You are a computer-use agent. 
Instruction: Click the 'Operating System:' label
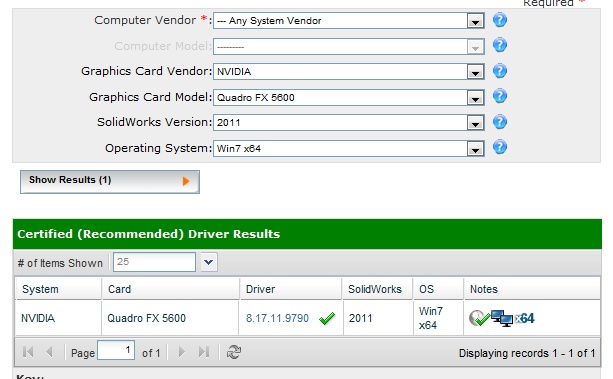(158, 148)
